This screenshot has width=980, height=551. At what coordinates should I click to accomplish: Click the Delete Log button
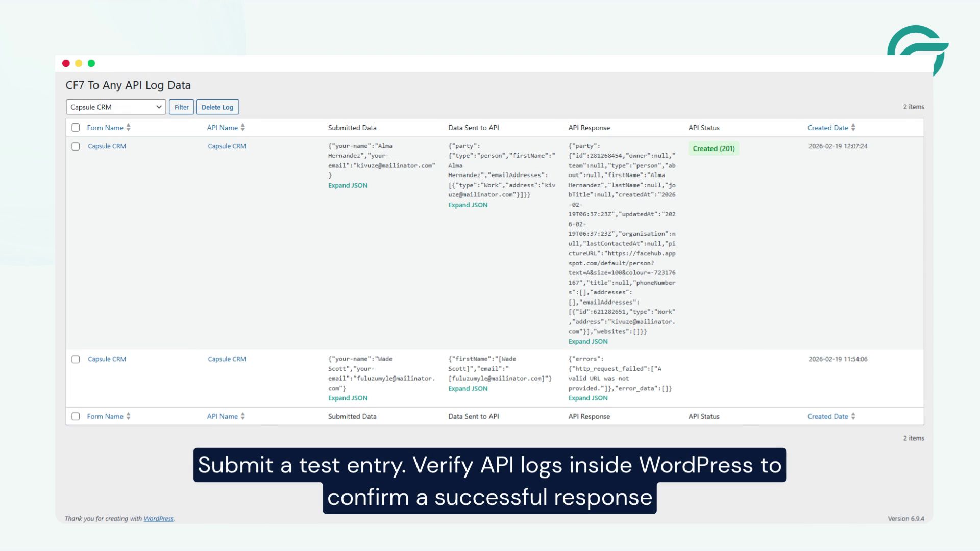tap(217, 107)
